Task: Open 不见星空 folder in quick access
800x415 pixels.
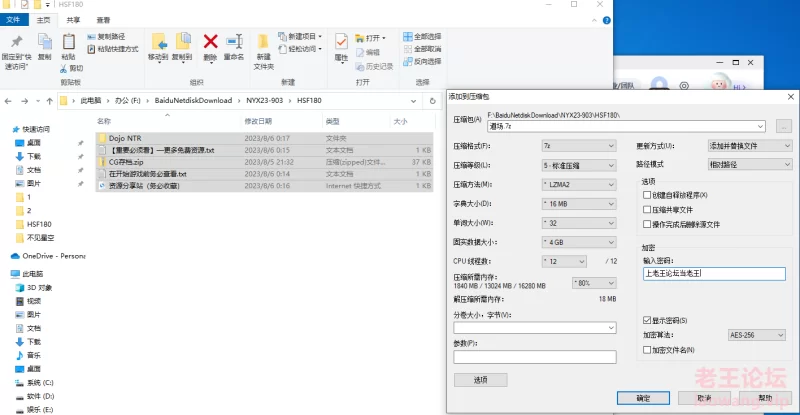Action: [35, 238]
